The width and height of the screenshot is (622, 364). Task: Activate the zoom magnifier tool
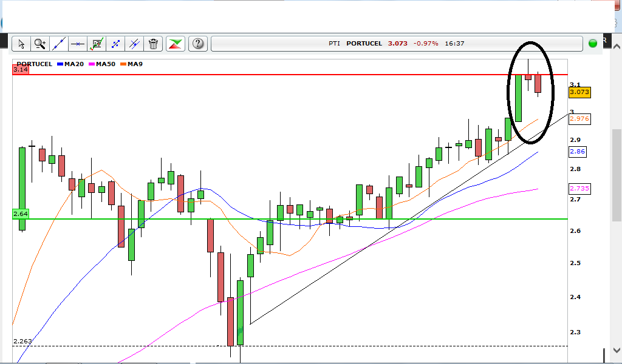click(39, 44)
